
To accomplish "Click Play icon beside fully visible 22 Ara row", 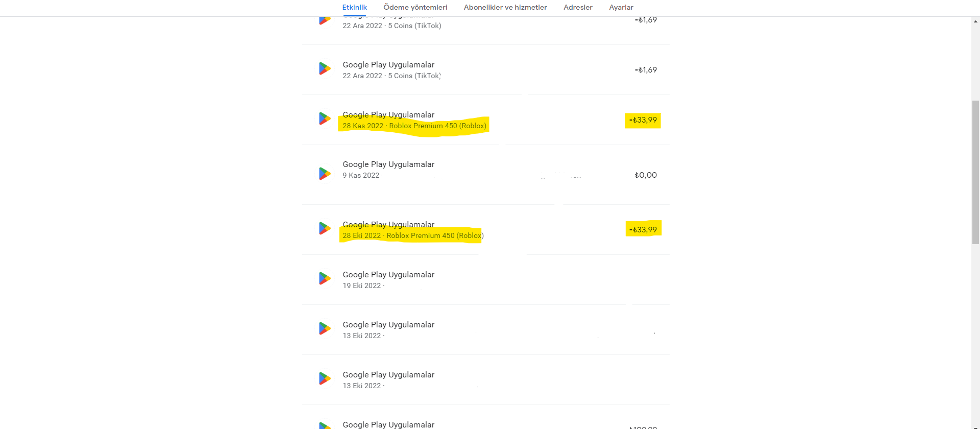I will coord(325,68).
